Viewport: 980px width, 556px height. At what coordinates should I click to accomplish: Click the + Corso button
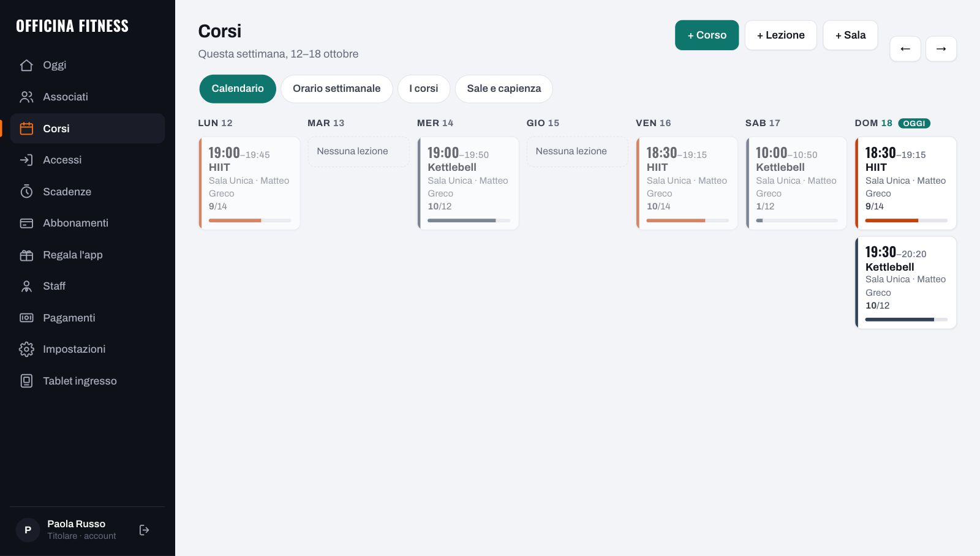tap(707, 36)
